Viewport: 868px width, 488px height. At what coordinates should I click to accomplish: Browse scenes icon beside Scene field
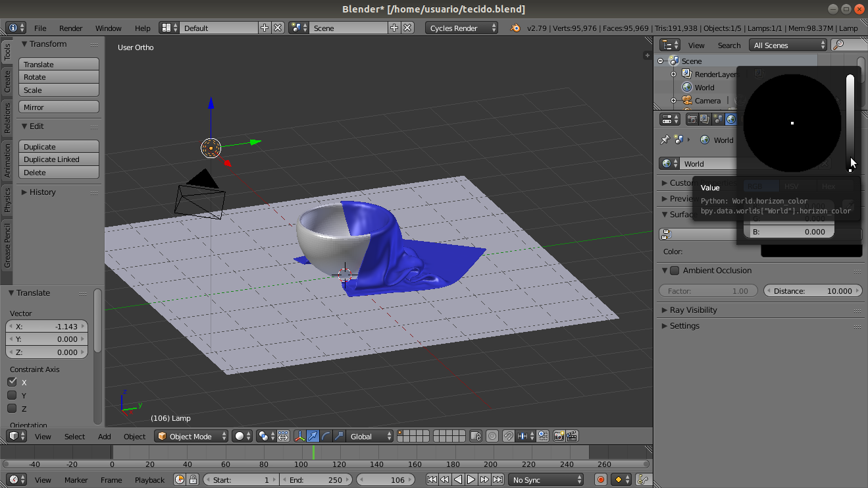(x=299, y=28)
